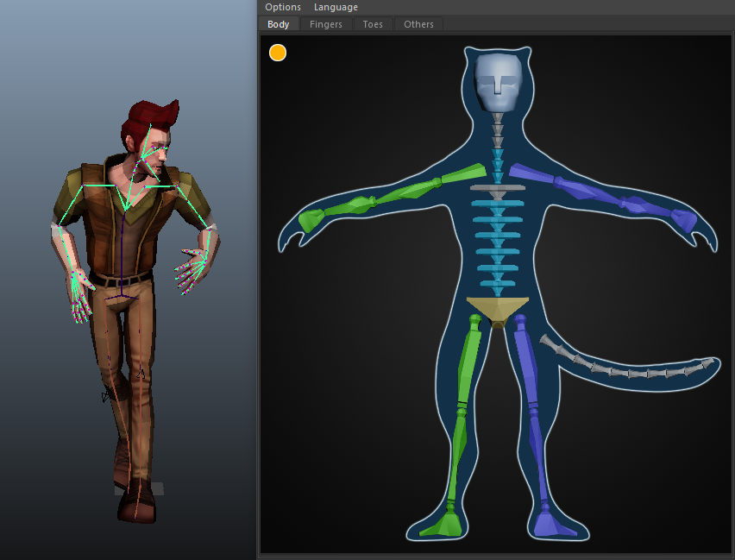
Task: Select the purple hand bone
Action: click(683, 219)
